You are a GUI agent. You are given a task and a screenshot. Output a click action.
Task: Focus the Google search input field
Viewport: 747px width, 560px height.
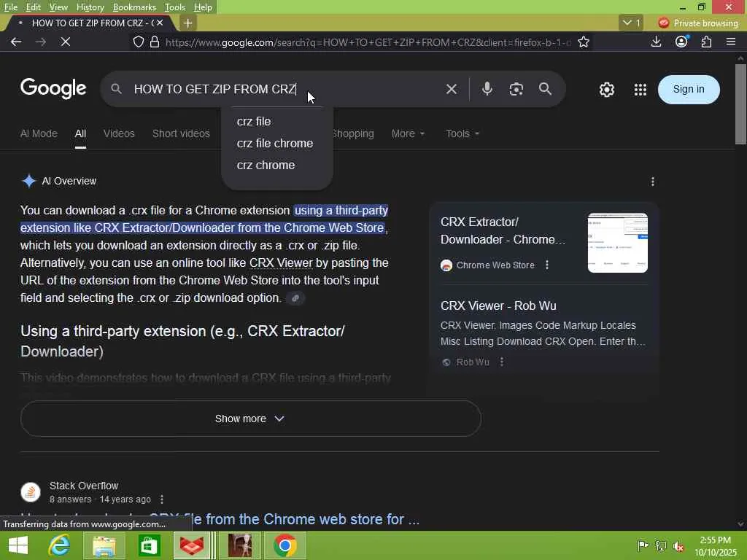(286, 89)
